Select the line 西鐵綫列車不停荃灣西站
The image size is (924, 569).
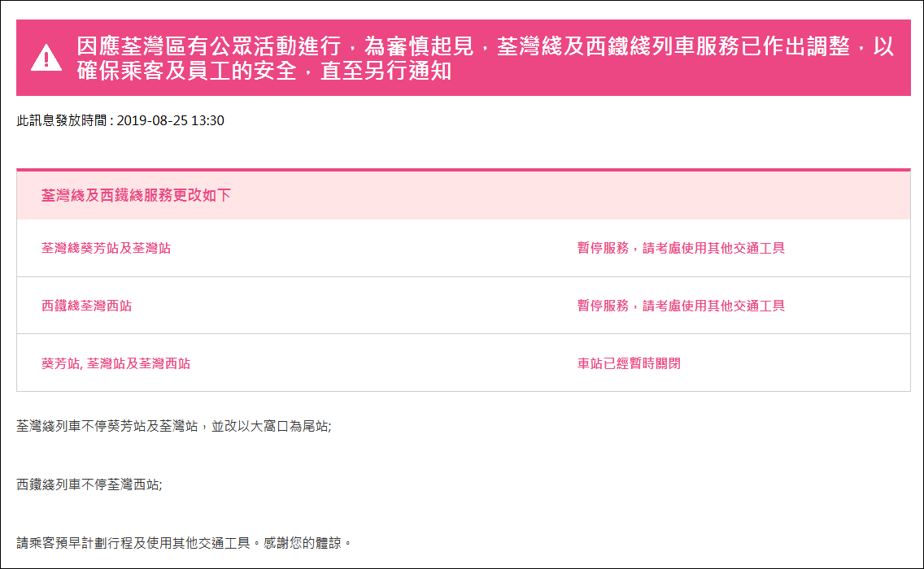tap(89, 484)
